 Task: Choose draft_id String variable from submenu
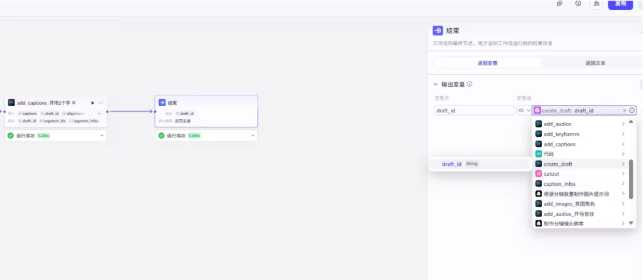(x=452, y=164)
